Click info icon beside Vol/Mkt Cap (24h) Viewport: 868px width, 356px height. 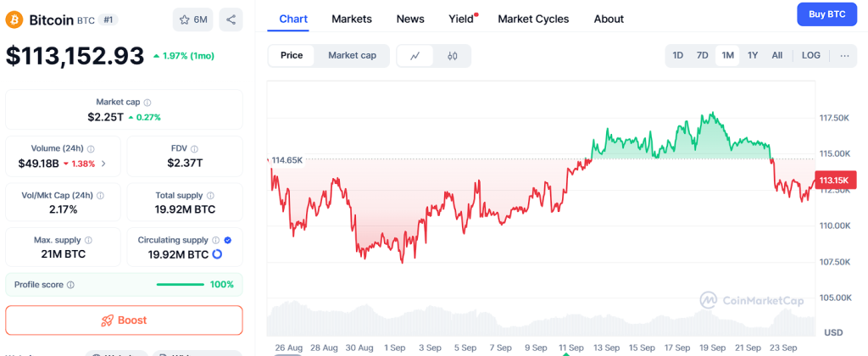pyautogui.click(x=100, y=196)
